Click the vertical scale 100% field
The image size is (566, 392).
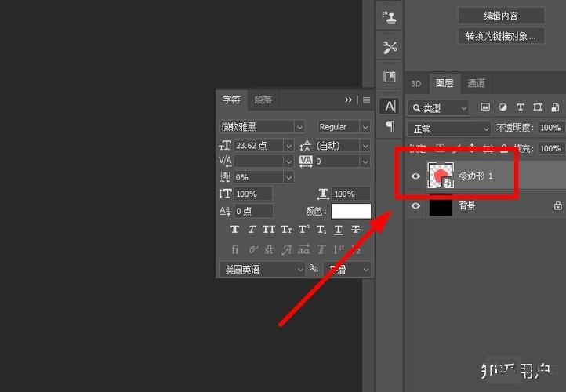(x=253, y=194)
